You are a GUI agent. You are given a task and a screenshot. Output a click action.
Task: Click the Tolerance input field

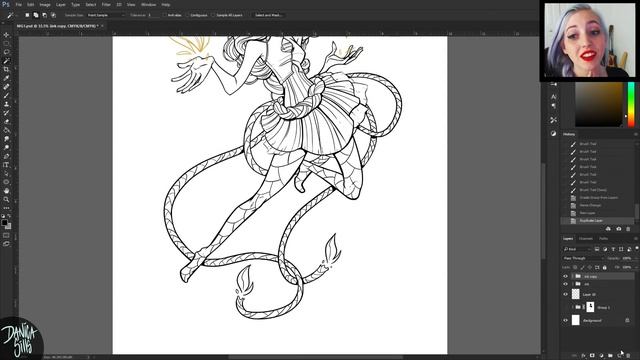[153, 15]
